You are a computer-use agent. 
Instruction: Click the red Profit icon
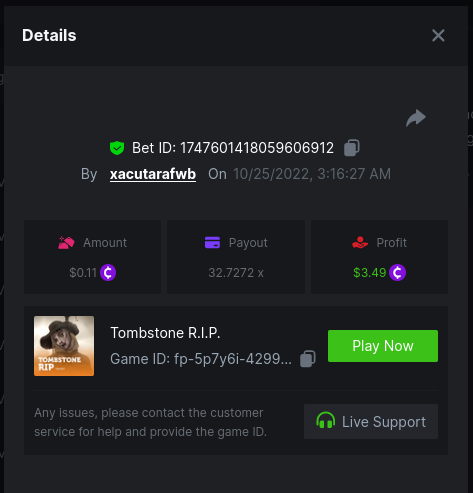coord(360,242)
